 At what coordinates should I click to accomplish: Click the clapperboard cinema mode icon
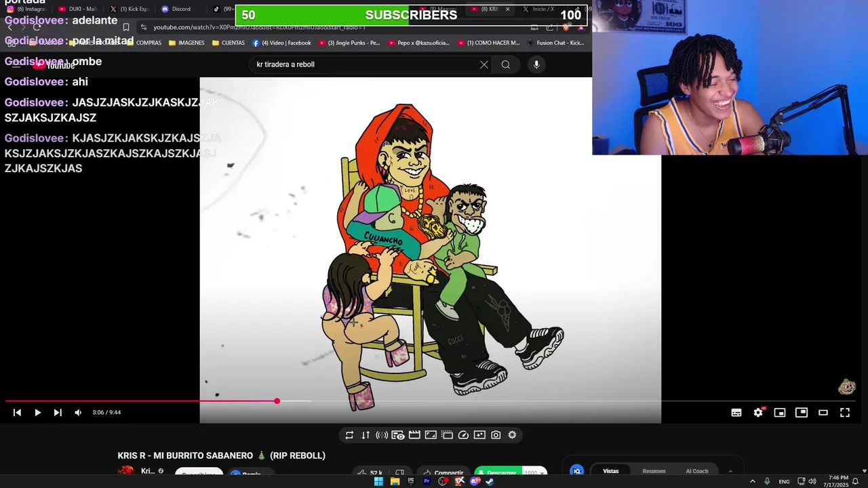click(x=414, y=435)
